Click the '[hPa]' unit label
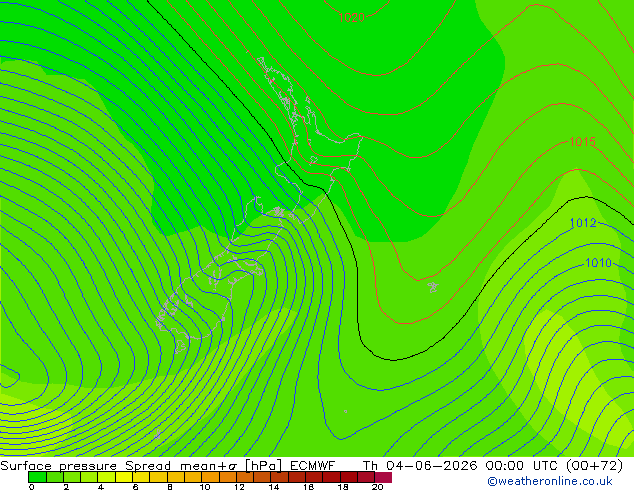This screenshot has height=490, width=634. (x=264, y=466)
